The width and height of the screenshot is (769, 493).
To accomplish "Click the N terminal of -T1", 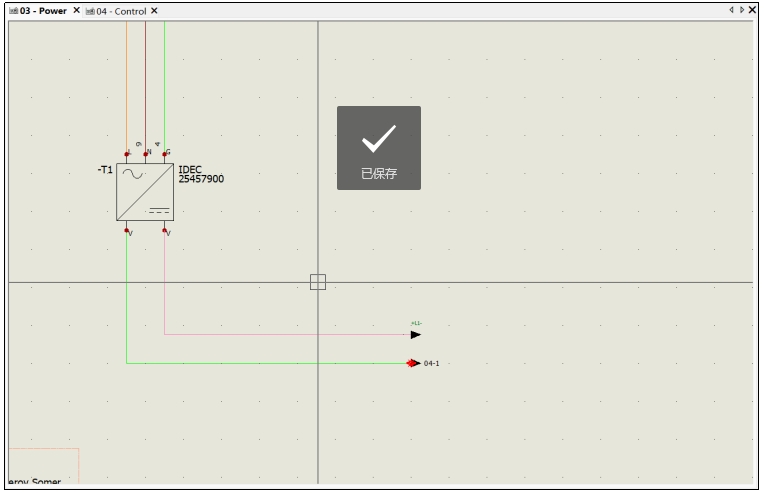I will click(146, 154).
